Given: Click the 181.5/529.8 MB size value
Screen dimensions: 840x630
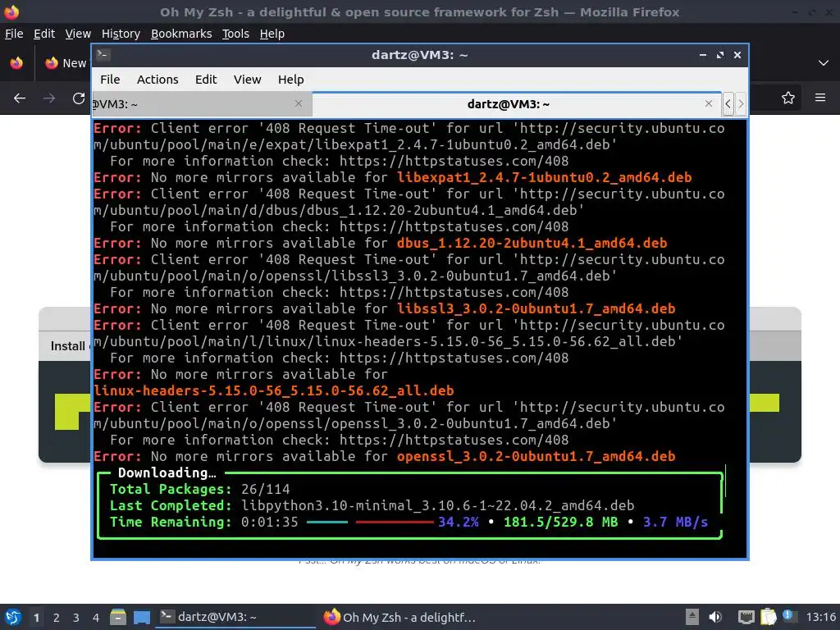Looking at the screenshot, I should click(x=561, y=522).
